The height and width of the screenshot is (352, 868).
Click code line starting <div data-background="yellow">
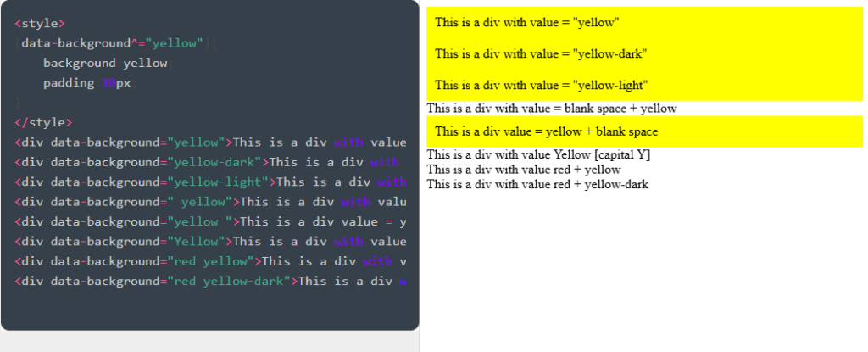point(210,142)
